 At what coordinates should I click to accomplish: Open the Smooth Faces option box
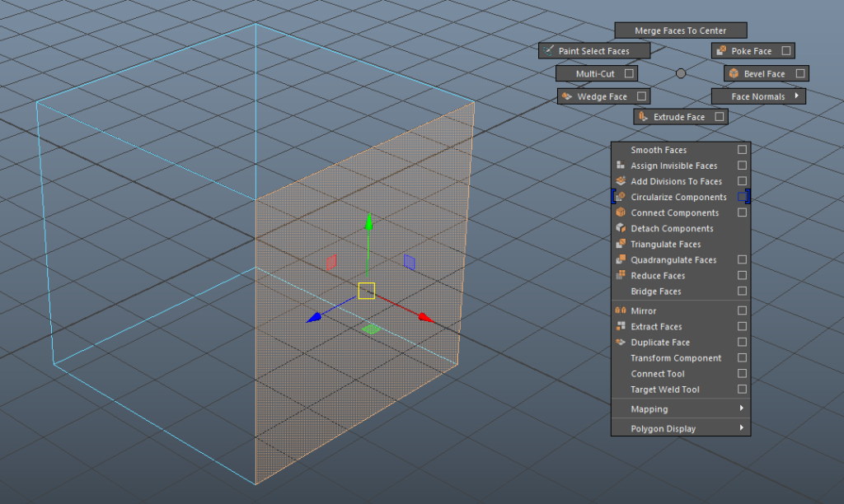tap(742, 150)
